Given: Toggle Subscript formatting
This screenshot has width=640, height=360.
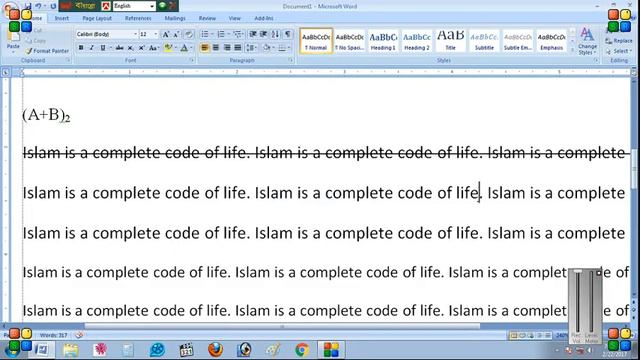Looking at the screenshot, I should (x=131, y=48).
